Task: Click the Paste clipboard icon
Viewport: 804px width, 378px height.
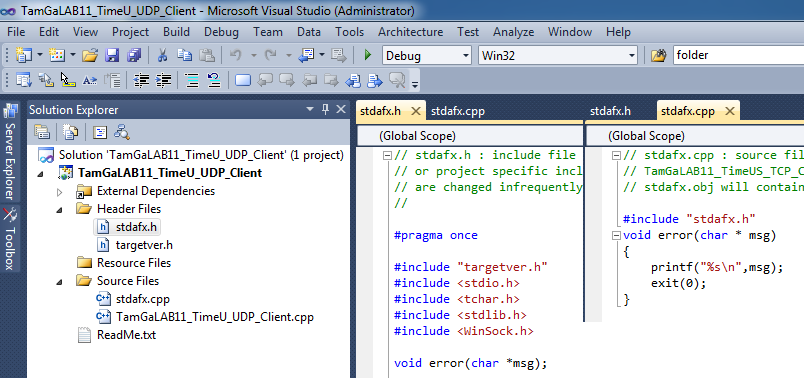Action: [206, 55]
